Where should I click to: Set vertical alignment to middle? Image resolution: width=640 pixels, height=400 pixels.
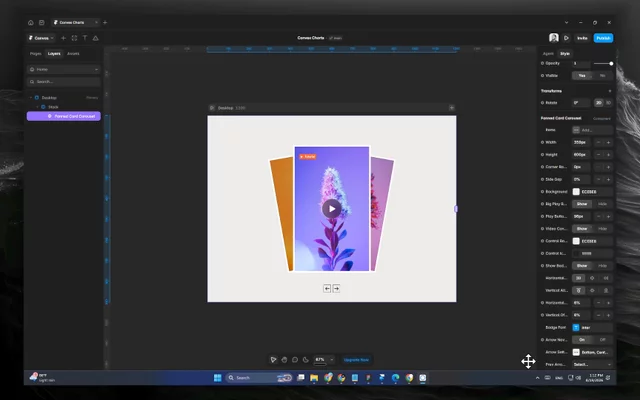(x=592, y=290)
